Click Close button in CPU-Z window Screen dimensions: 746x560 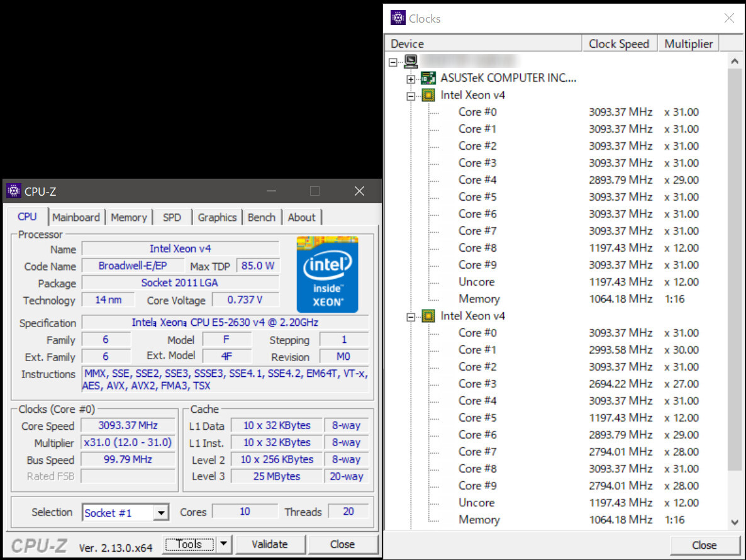343,544
